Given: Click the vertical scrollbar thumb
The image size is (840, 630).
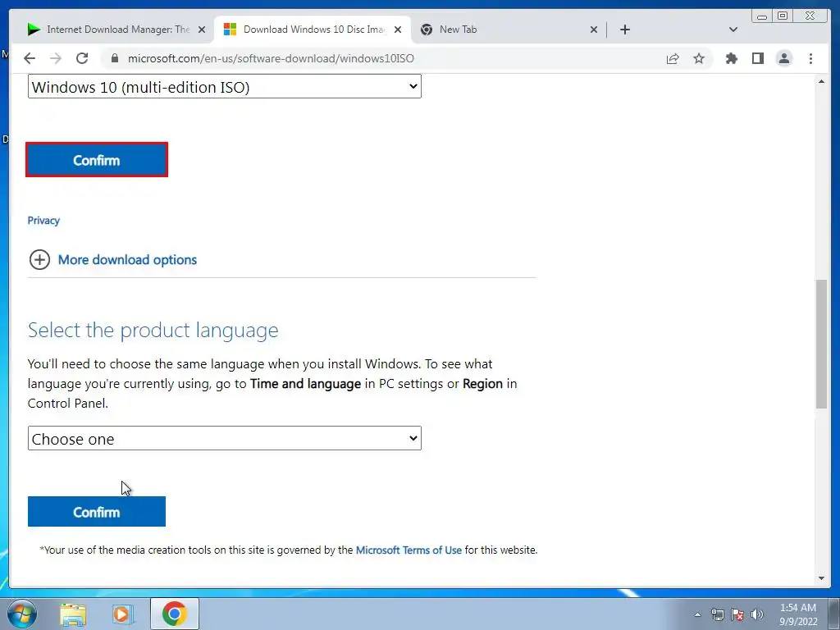Looking at the screenshot, I should click(821, 344).
